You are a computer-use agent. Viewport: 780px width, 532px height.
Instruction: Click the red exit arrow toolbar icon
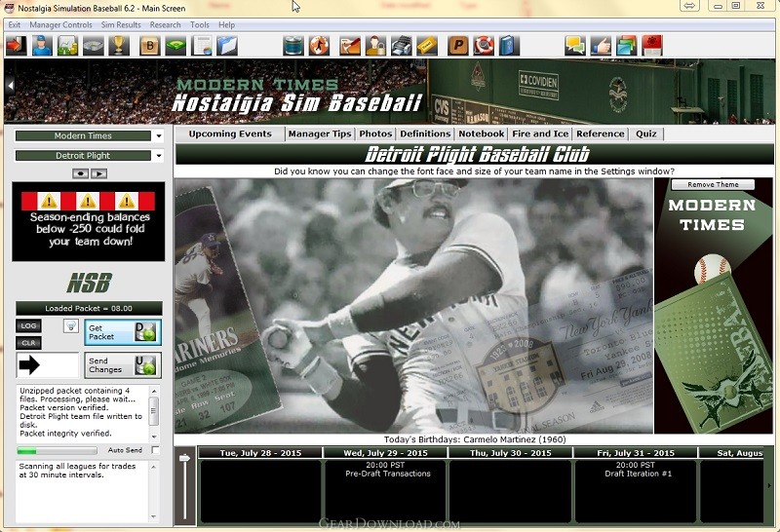pyautogui.click(x=17, y=46)
